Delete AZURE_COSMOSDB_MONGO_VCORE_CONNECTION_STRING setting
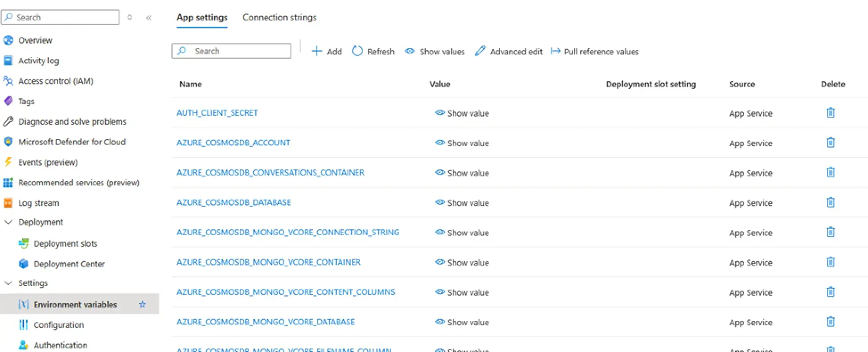868x352 pixels. pyautogui.click(x=831, y=232)
